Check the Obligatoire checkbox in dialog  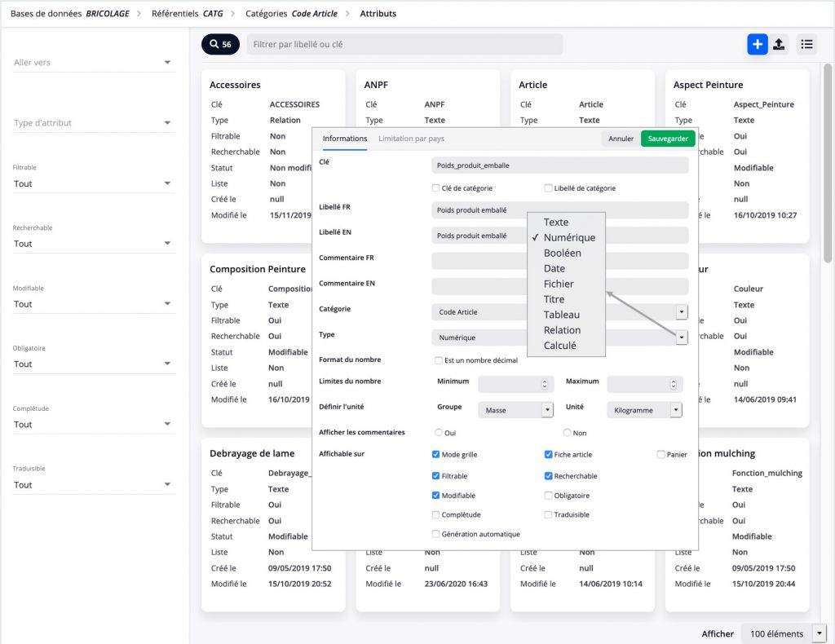548,496
